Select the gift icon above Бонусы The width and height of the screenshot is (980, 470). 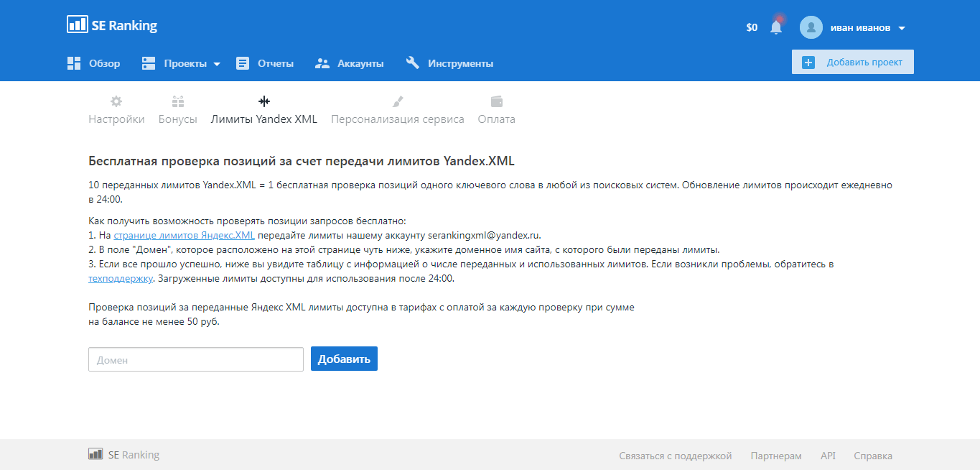[178, 101]
